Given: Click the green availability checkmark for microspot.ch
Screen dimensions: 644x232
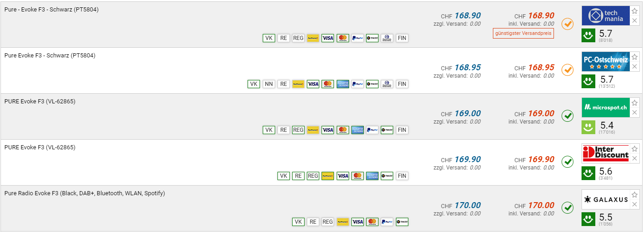Looking at the screenshot, I should point(568,116).
